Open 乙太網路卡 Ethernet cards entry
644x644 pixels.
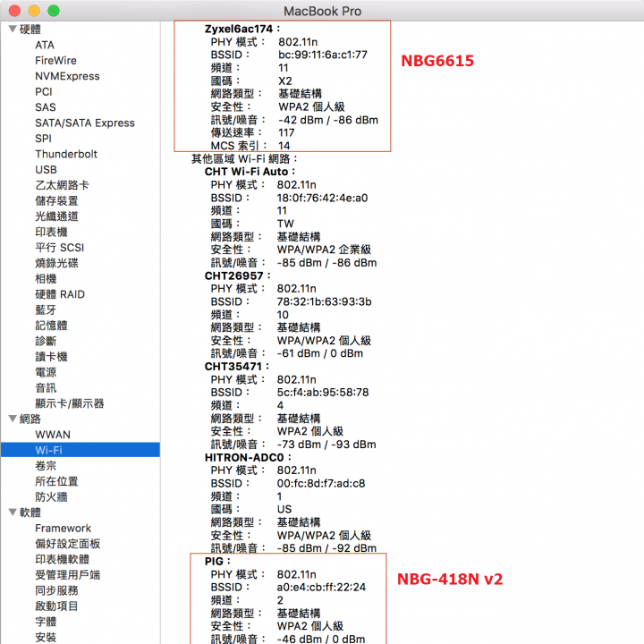62,185
